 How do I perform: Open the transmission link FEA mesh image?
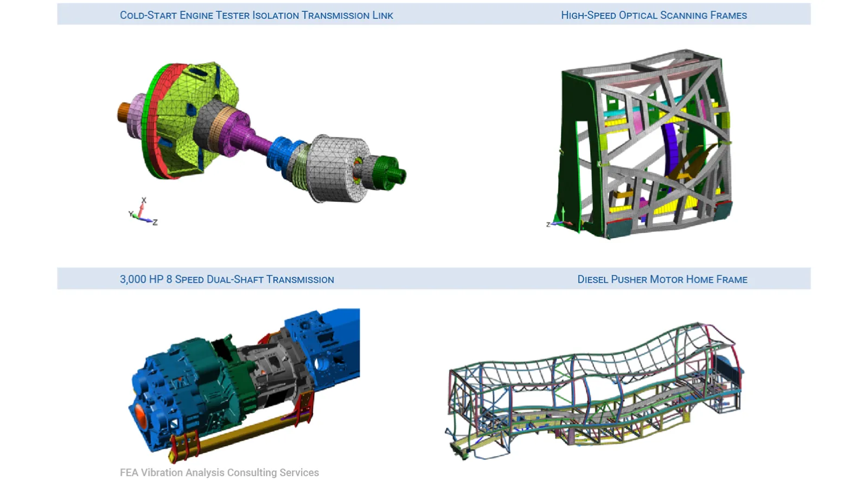(x=261, y=132)
